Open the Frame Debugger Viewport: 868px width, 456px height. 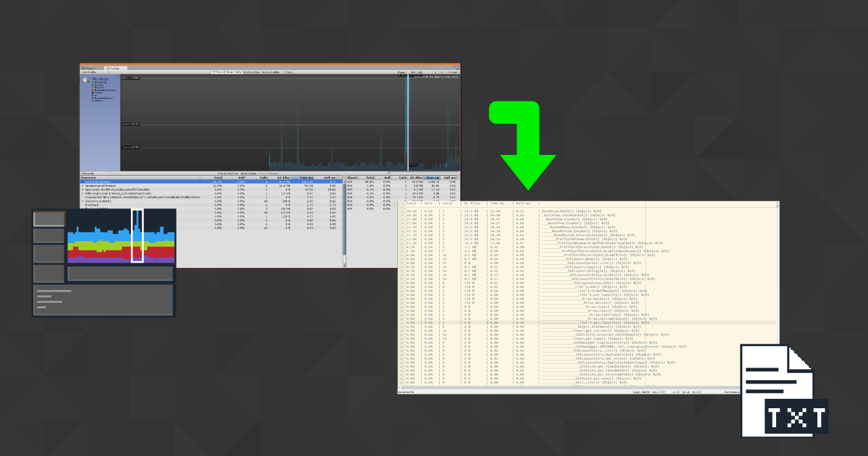pyautogui.click(x=271, y=173)
